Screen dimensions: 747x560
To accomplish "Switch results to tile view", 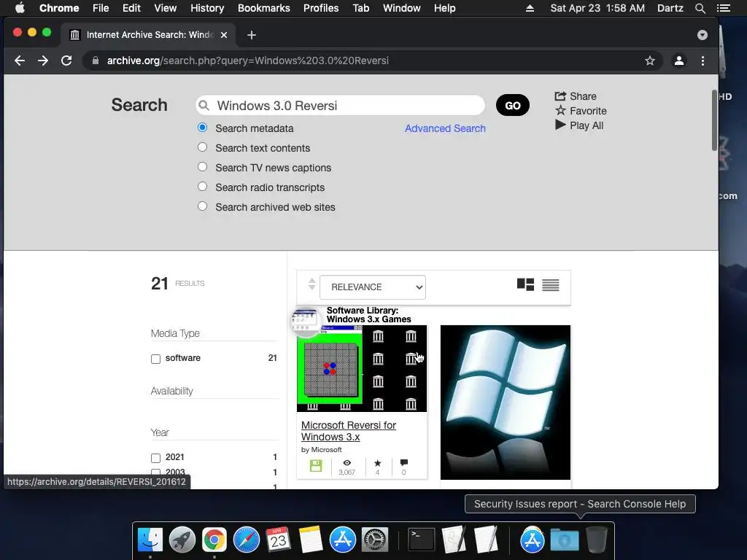I will [525, 285].
